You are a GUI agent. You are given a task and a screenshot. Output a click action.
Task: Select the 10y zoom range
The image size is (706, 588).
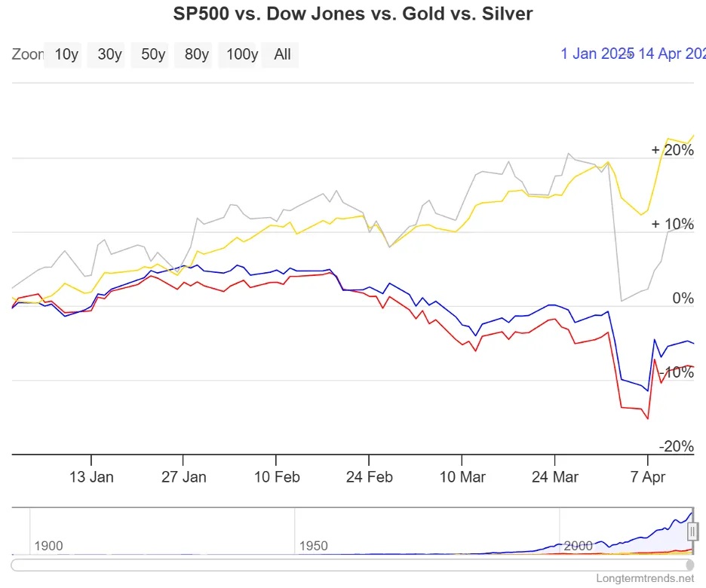coord(66,55)
